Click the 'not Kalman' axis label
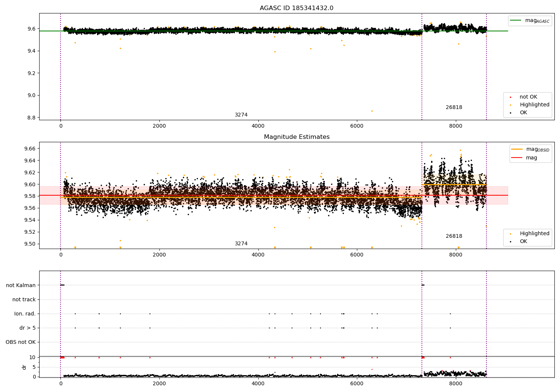The image size is (560, 392). (x=21, y=286)
